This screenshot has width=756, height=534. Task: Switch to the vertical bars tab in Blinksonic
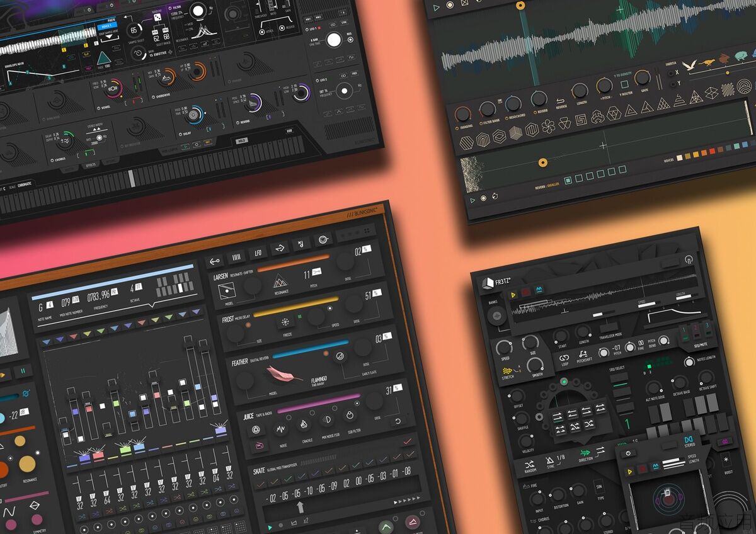237,256
